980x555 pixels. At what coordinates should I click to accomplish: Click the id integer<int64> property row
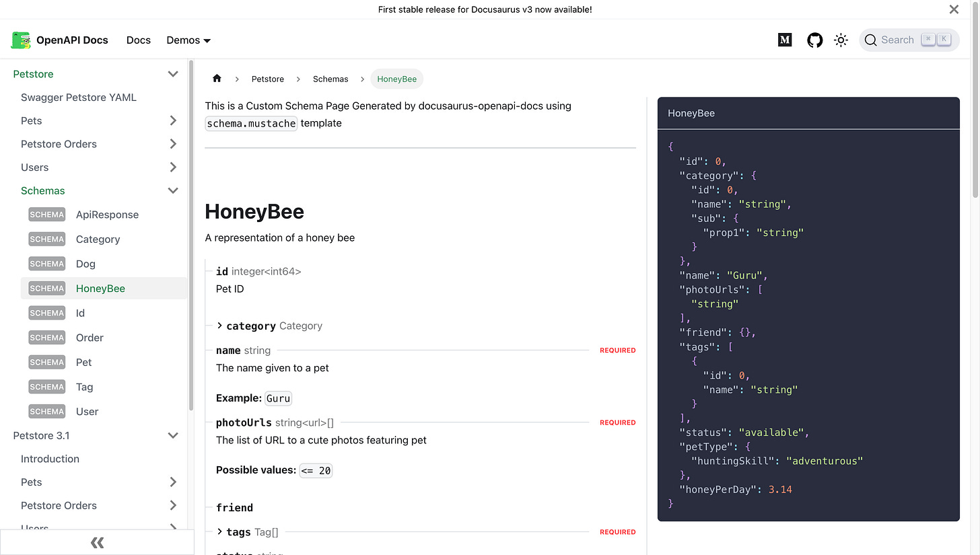pos(258,272)
